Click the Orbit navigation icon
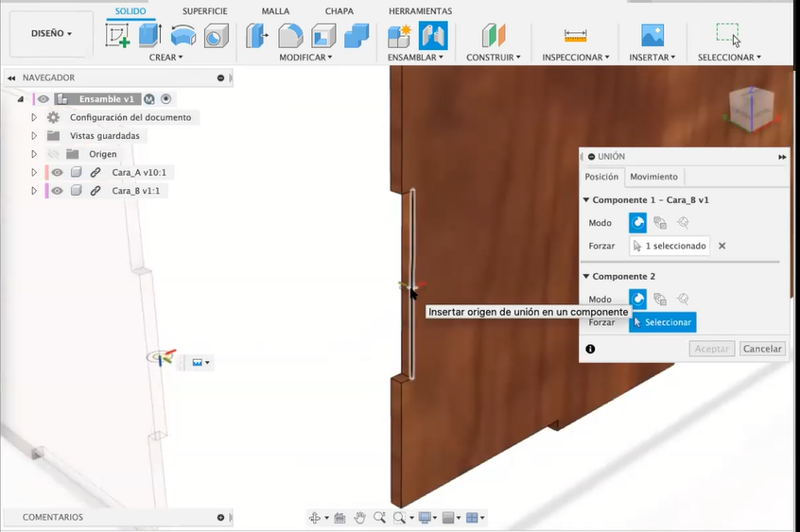 (x=315, y=518)
